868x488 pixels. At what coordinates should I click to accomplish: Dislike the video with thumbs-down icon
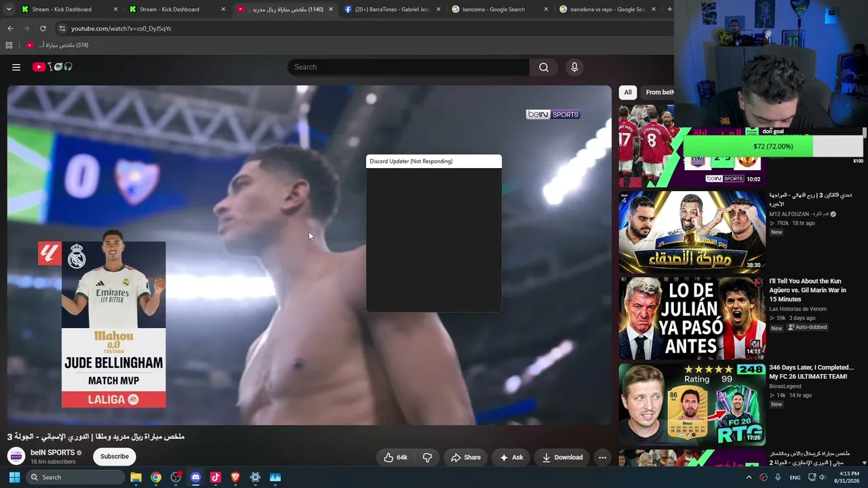(x=427, y=457)
